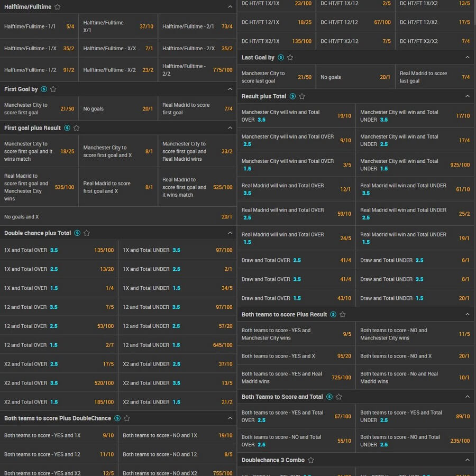Select Both teams to score - NO and X

(x=415, y=356)
